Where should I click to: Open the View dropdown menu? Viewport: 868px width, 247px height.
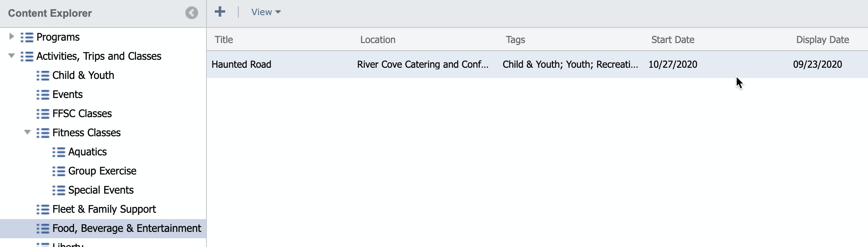[x=266, y=12]
